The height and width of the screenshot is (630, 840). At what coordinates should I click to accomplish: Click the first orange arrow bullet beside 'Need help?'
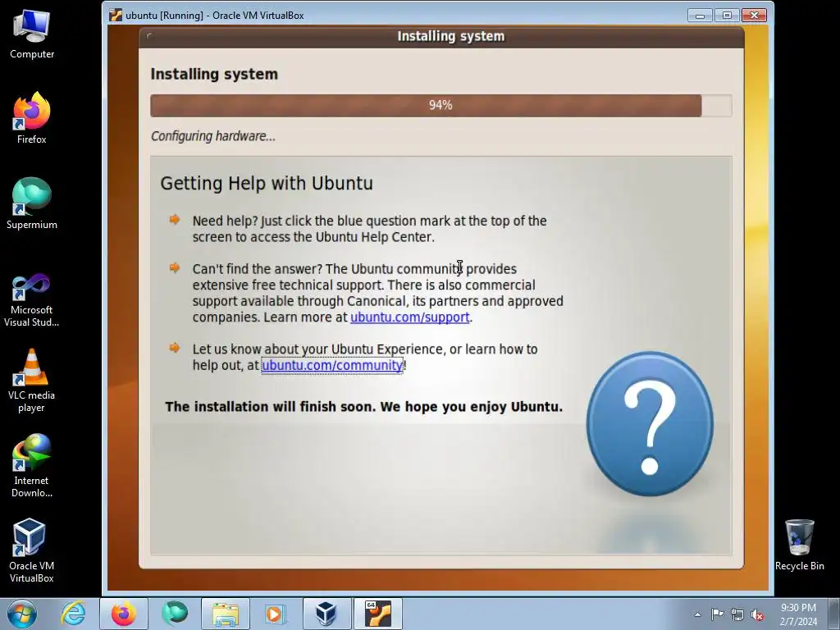175,219
